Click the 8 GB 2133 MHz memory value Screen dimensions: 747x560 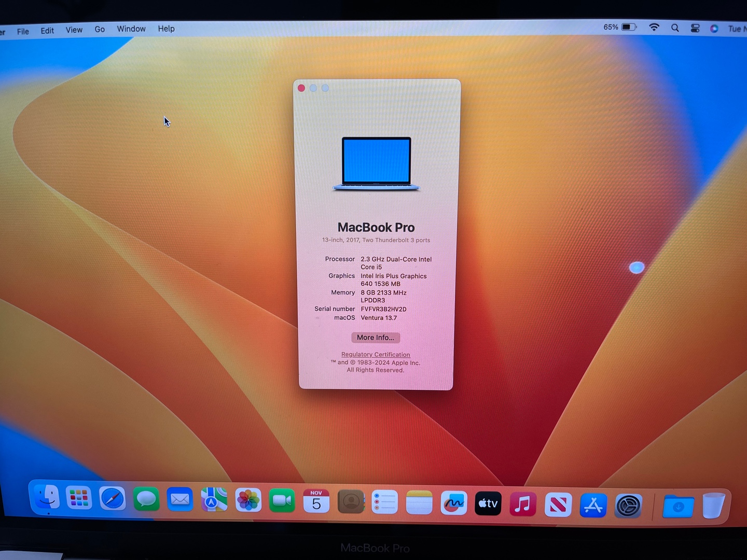(x=383, y=297)
